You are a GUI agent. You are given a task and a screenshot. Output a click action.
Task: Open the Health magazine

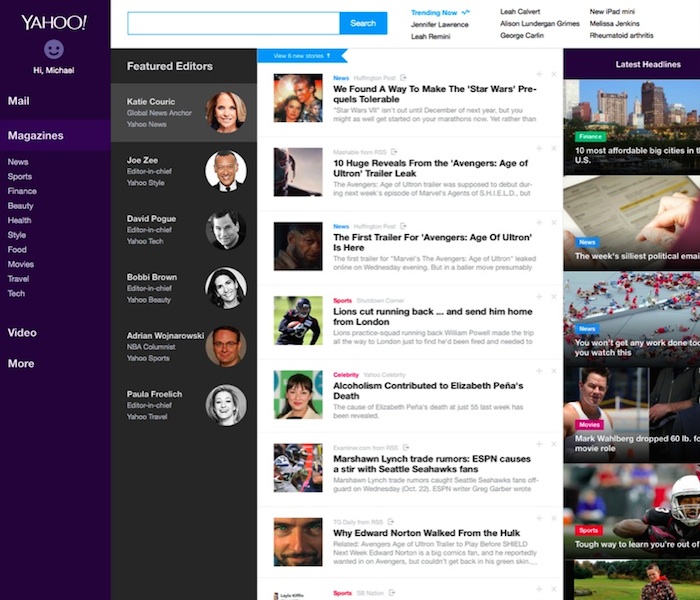click(19, 220)
